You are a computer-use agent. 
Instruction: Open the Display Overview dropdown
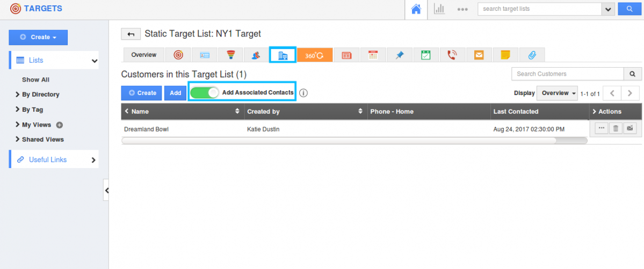pyautogui.click(x=557, y=93)
